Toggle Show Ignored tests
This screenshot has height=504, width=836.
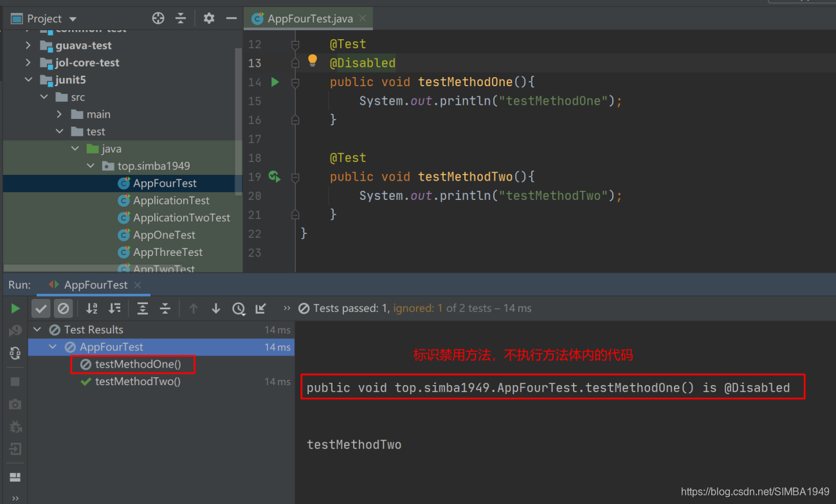(x=63, y=309)
